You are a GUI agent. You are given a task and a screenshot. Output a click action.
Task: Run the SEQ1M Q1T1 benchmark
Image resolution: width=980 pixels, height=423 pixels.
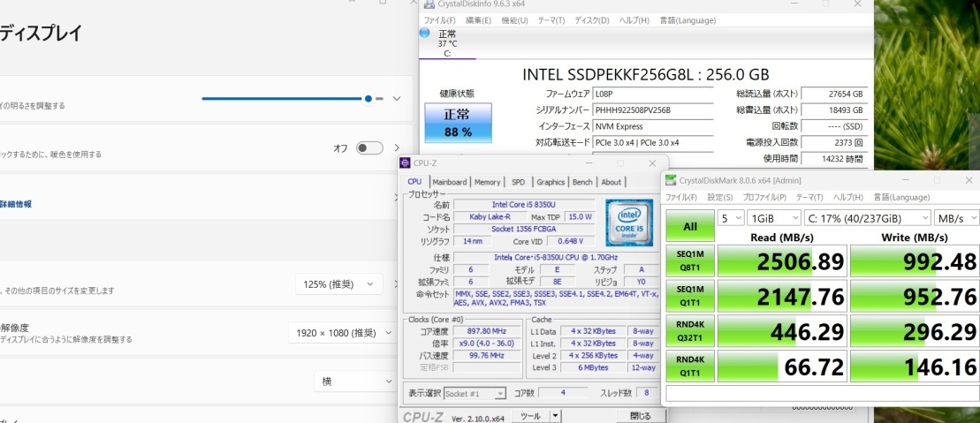point(690,296)
